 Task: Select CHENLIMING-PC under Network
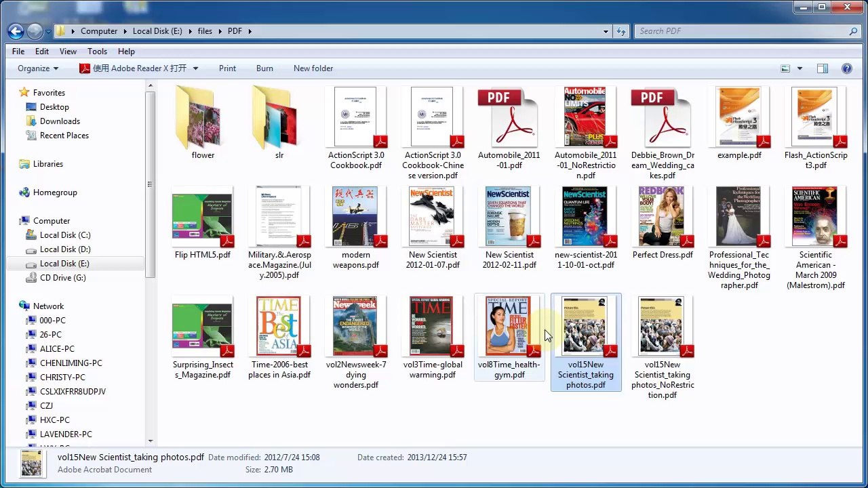(71, 363)
